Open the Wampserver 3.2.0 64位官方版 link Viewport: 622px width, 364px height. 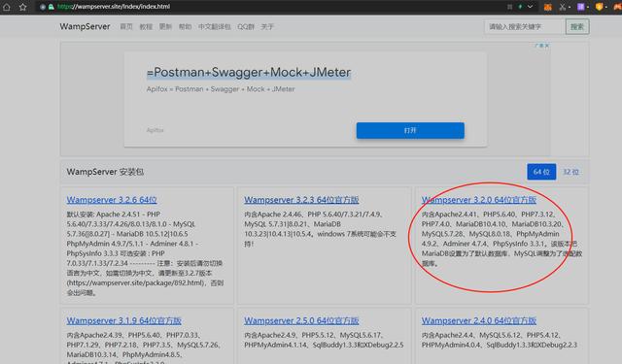point(479,200)
